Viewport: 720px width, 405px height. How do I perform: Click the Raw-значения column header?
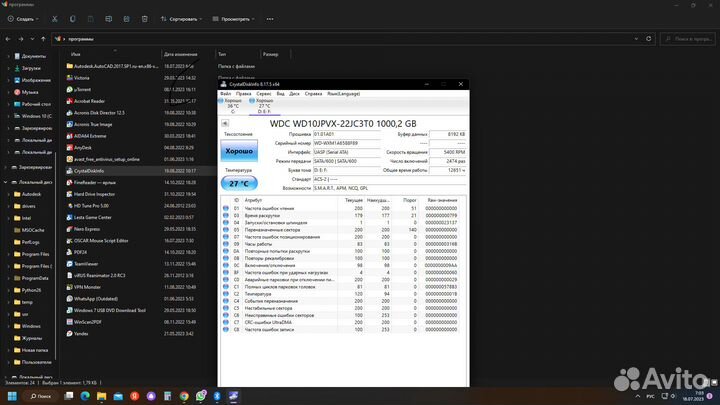442,200
